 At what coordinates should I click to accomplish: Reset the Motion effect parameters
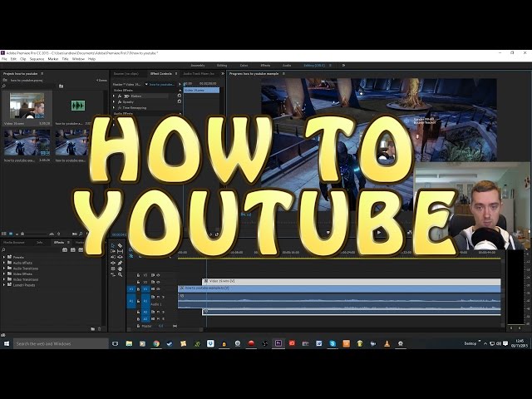tap(180, 96)
